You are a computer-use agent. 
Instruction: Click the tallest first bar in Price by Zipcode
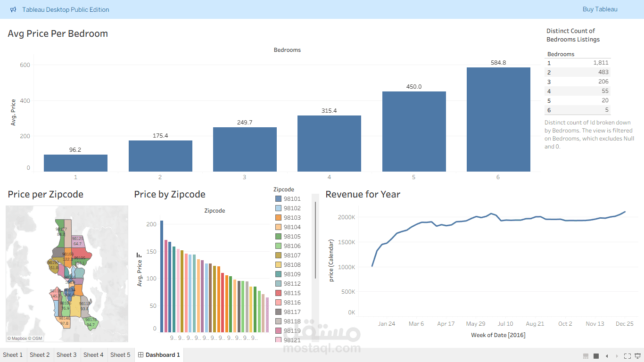tap(162, 276)
